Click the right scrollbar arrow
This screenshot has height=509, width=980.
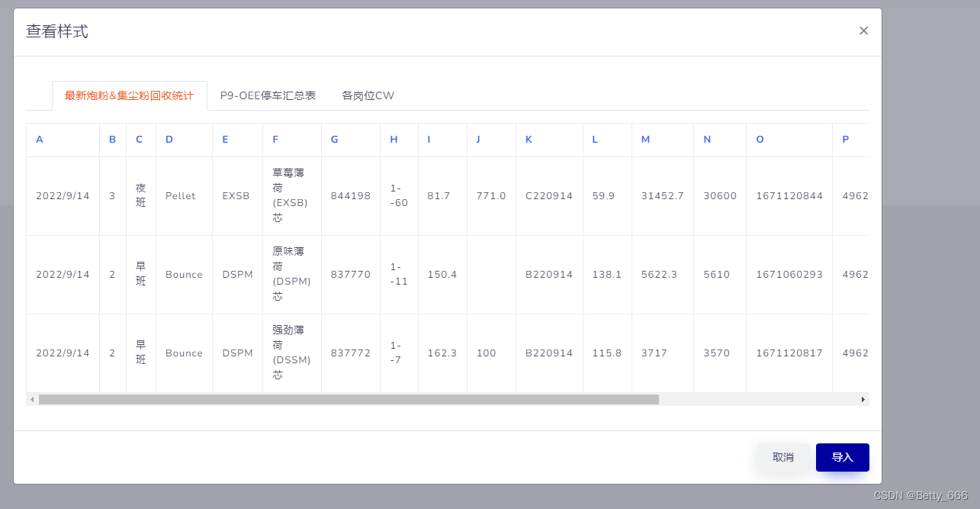(x=863, y=399)
